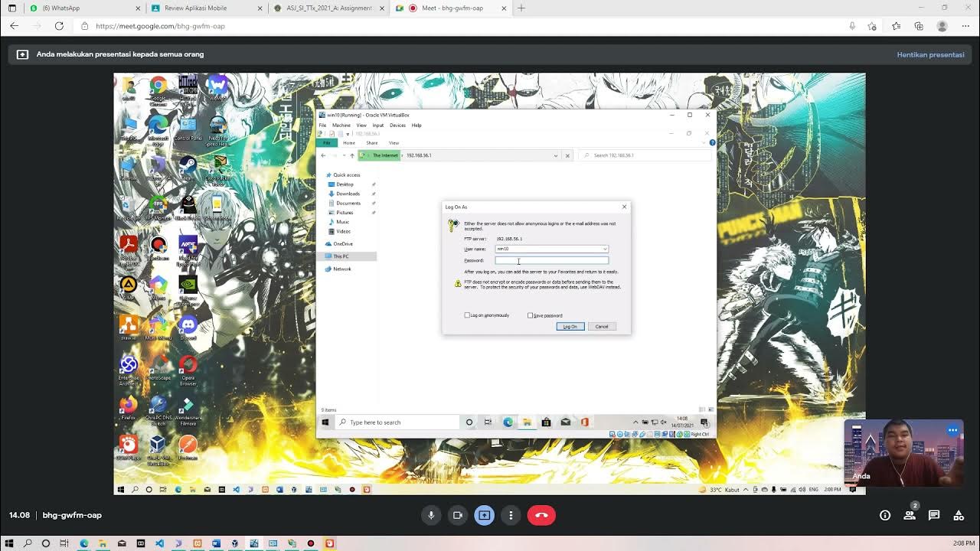This screenshot has height=551, width=980.
Task: Open Microsoft Store in VM taskbar
Action: (546, 422)
